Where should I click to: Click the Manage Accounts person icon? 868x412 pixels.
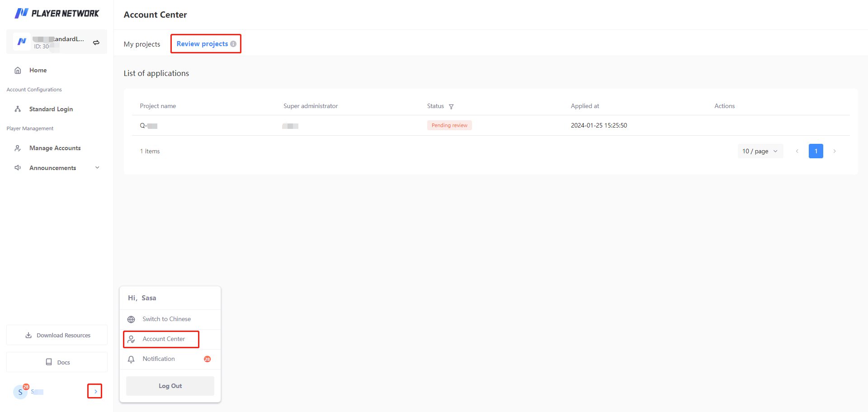coord(18,148)
